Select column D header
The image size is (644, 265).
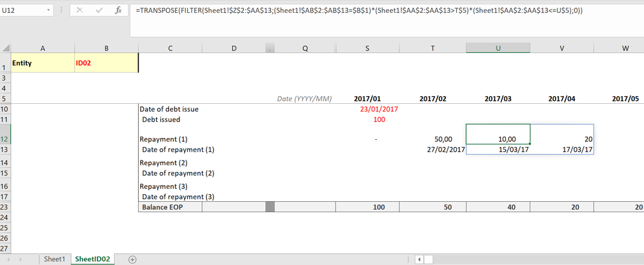(x=234, y=48)
